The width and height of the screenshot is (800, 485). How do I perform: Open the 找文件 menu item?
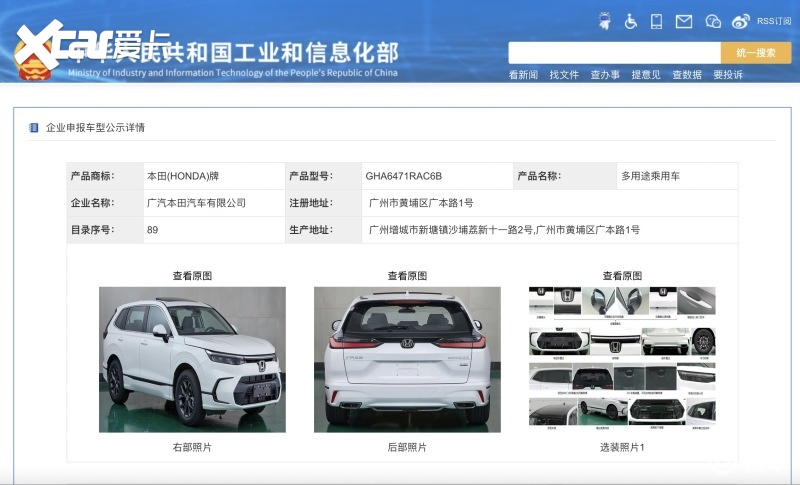coord(564,75)
